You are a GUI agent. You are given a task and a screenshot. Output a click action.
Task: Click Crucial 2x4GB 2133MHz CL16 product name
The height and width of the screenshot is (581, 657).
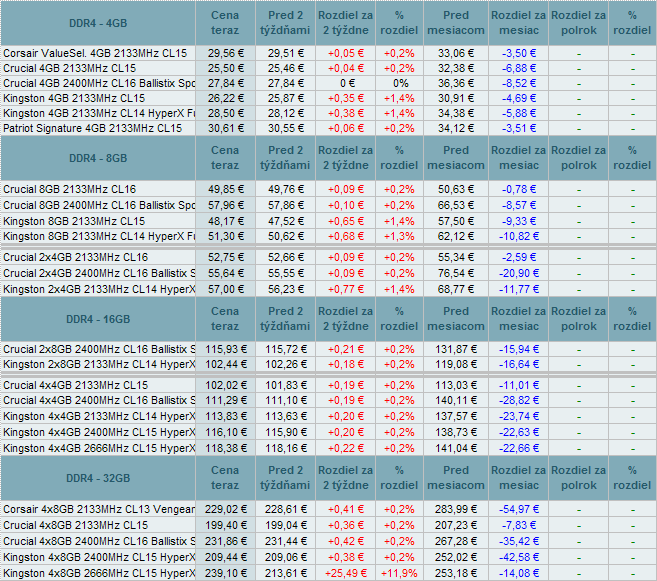tap(75, 257)
